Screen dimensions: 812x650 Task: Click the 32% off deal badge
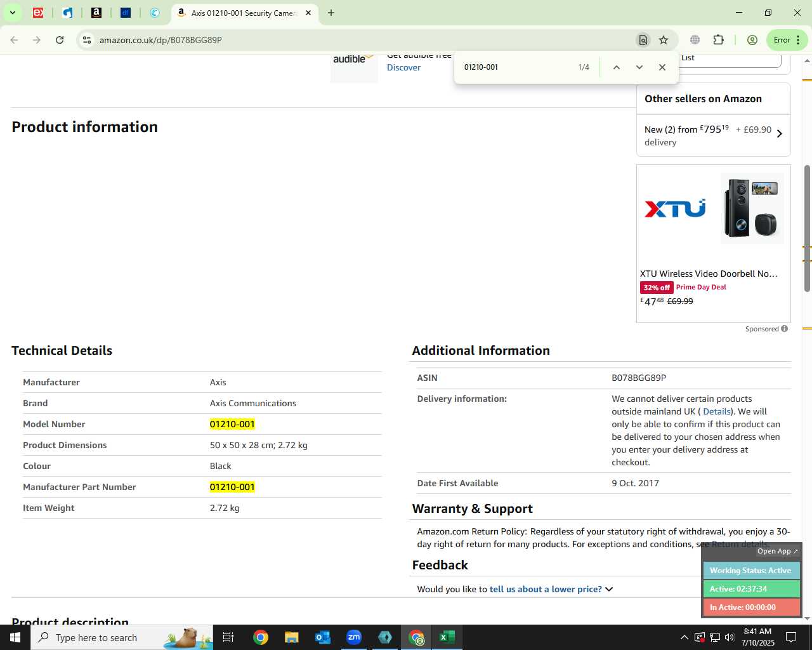coord(656,288)
